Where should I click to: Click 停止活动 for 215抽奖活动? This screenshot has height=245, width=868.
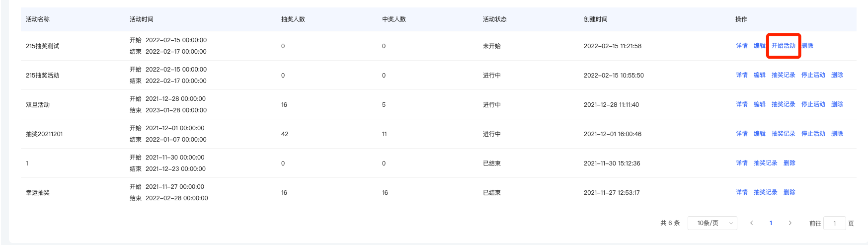(x=813, y=75)
